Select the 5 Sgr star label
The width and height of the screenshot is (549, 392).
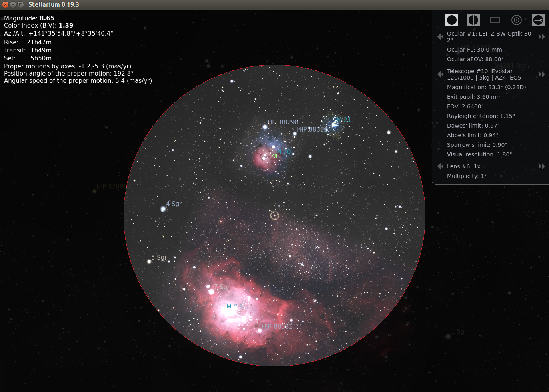(159, 258)
